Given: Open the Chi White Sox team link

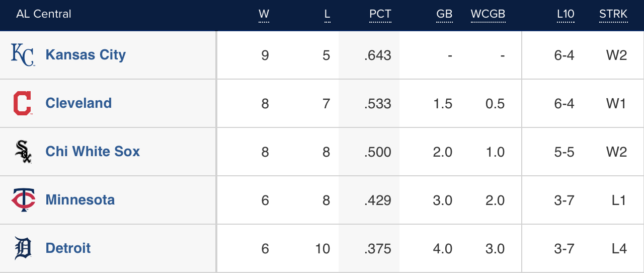Looking at the screenshot, I should [x=93, y=152].
